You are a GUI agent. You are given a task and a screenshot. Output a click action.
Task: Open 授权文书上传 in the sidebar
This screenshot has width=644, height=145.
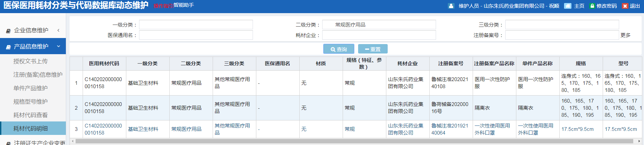pyautogui.click(x=30, y=61)
